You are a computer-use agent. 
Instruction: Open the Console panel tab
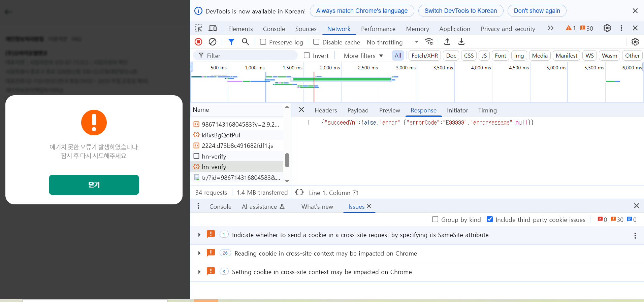[274, 29]
